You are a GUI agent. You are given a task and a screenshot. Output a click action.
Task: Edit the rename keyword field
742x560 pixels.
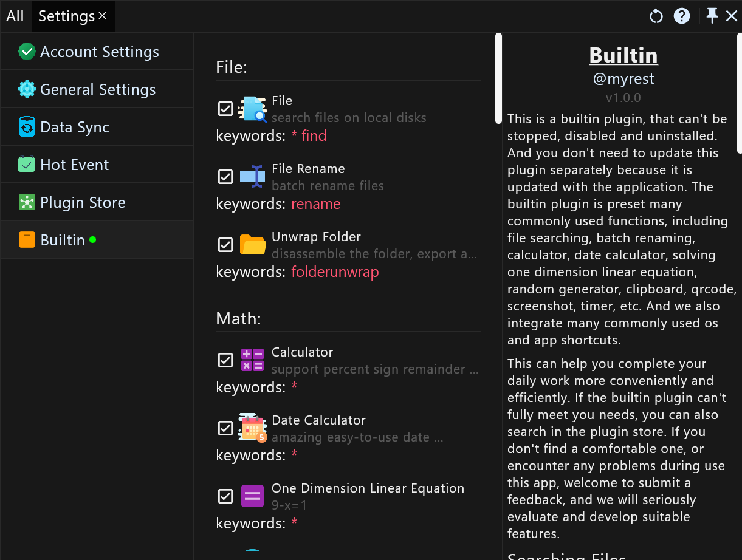[x=315, y=204]
